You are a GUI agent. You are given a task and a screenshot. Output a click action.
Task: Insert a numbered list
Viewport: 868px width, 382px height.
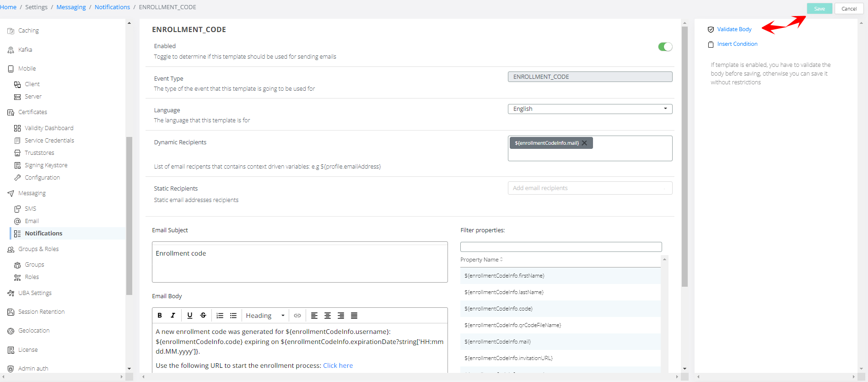click(220, 315)
